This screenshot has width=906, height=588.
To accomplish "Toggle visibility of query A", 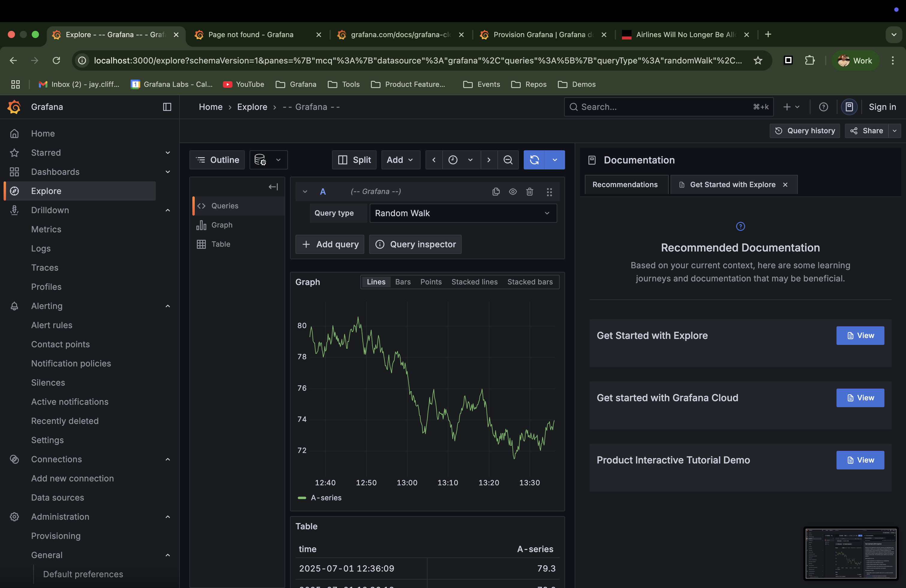I will point(513,192).
